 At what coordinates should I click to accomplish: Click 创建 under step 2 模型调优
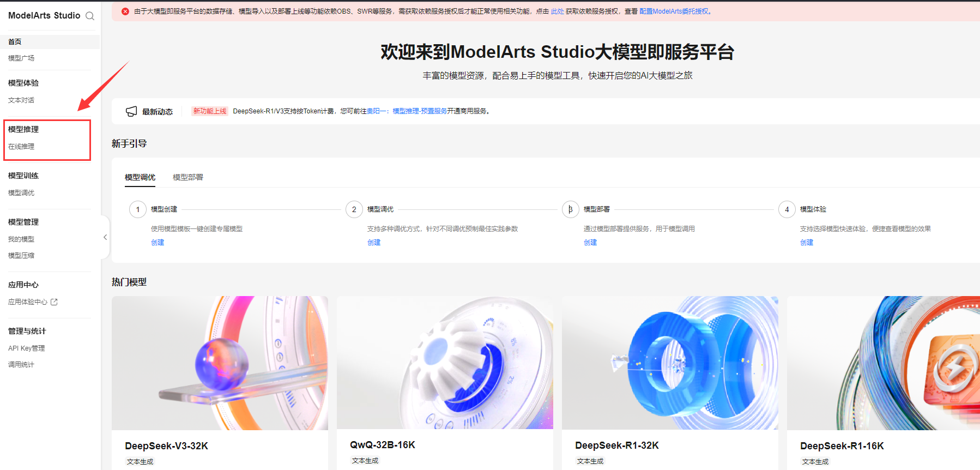[374, 243]
